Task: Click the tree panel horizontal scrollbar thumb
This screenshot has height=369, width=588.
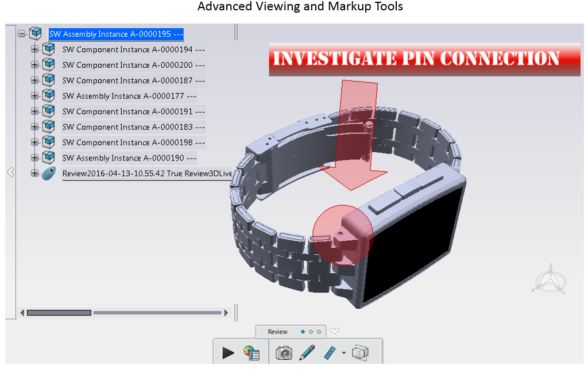Action: pos(59,313)
